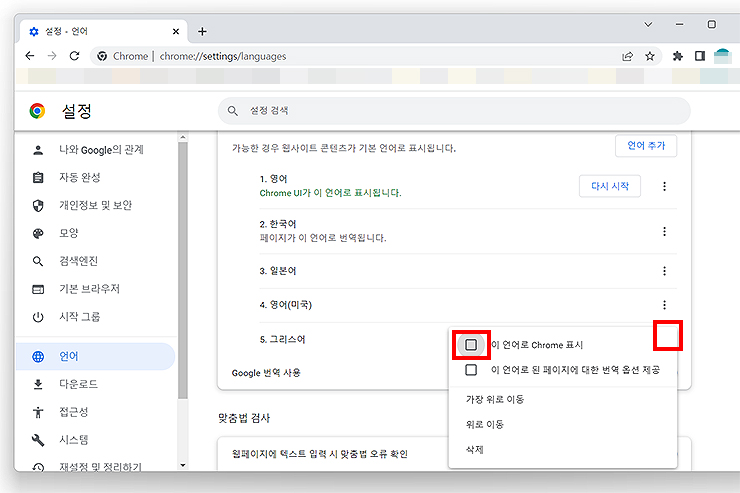Open the side panel icon
The width and height of the screenshot is (740, 493).
pyautogui.click(x=700, y=56)
